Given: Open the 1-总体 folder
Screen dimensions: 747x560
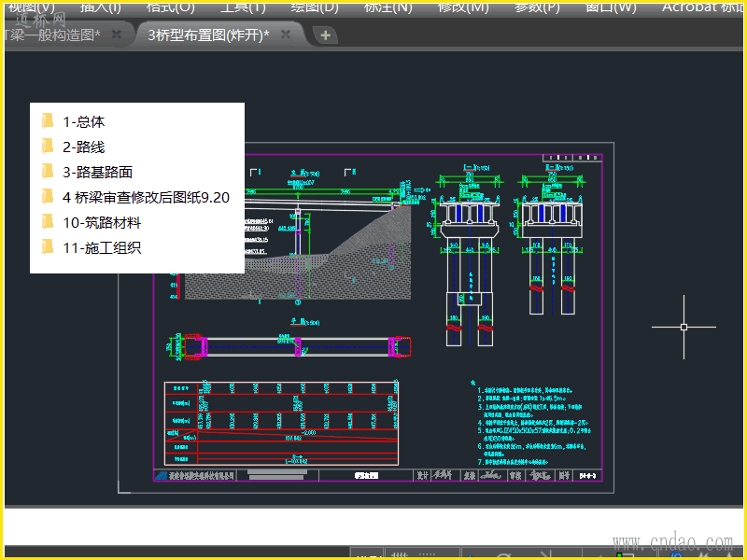Looking at the screenshot, I should pos(83,121).
